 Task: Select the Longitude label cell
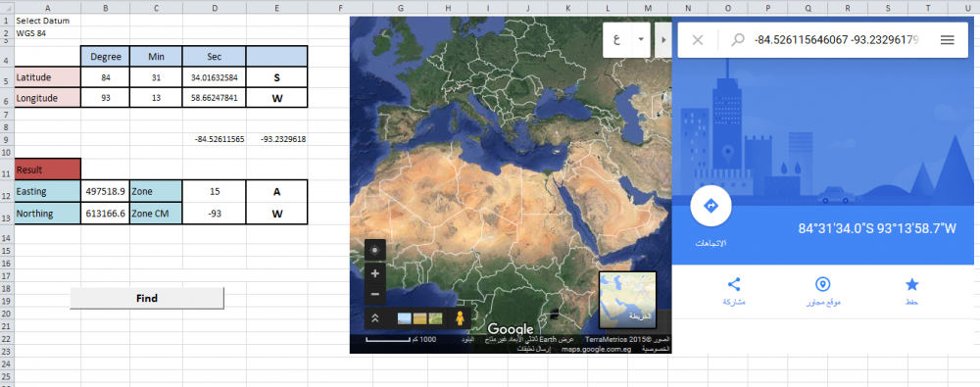[47, 98]
